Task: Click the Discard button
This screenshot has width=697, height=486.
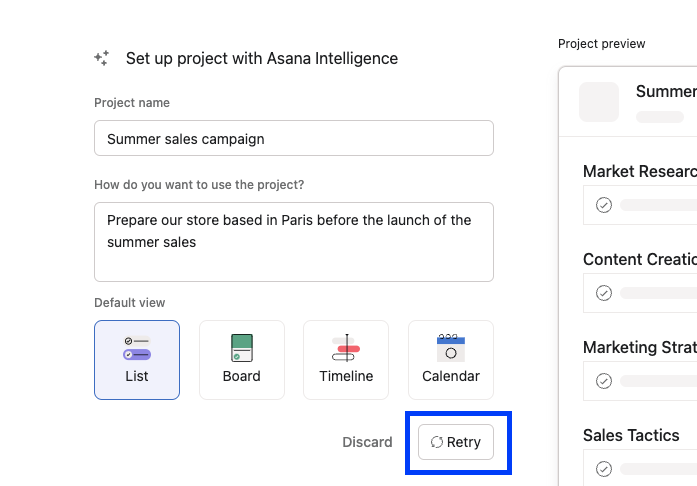Action: (x=367, y=442)
